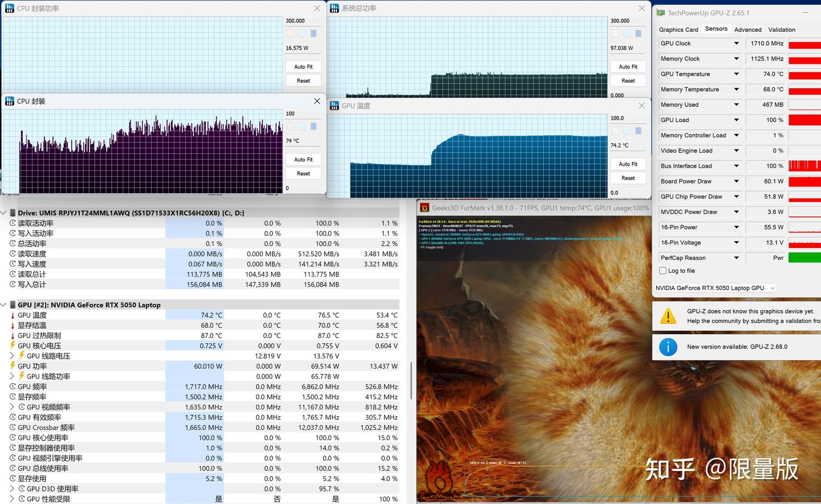Click the clock icon beside GPU Crossbar 频率
This screenshot has width=821, height=504.
coord(13,428)
